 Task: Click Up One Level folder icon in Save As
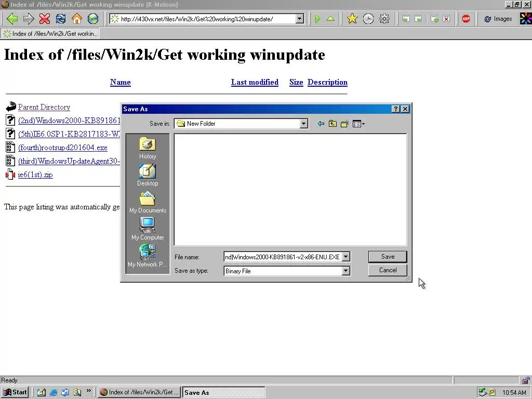point(332,124)
